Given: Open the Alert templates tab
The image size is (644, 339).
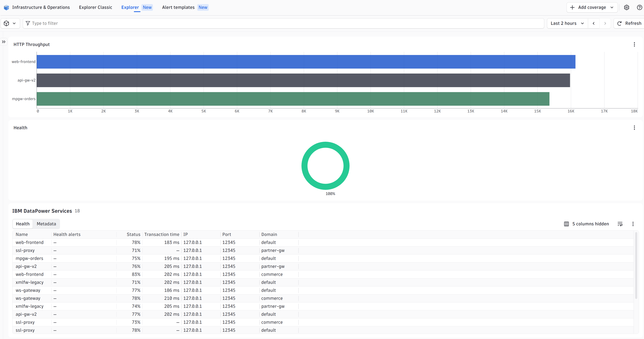Looking at the screenshot, I should point(185,7).
